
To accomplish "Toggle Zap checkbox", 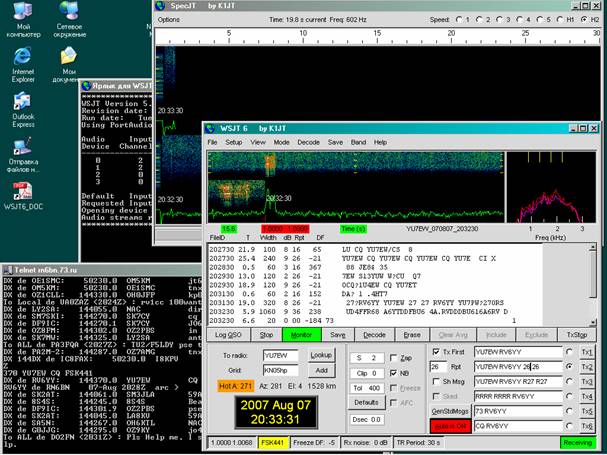I will click(393, 358).
